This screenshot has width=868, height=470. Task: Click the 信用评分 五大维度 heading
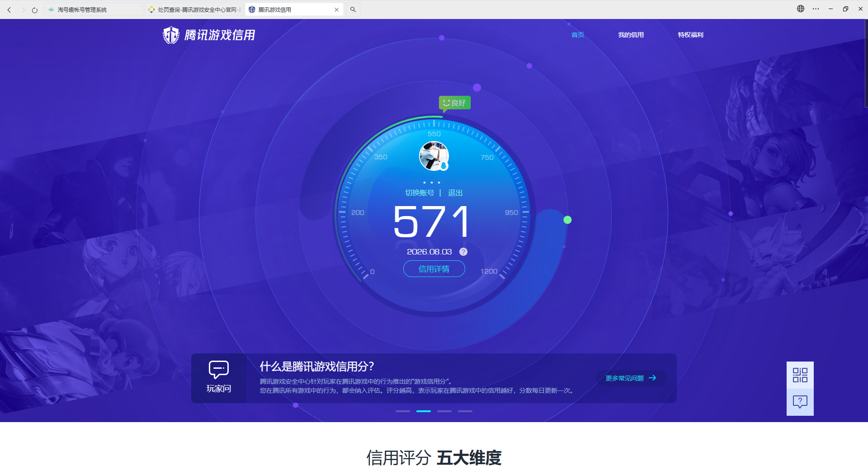click(434, 458)
